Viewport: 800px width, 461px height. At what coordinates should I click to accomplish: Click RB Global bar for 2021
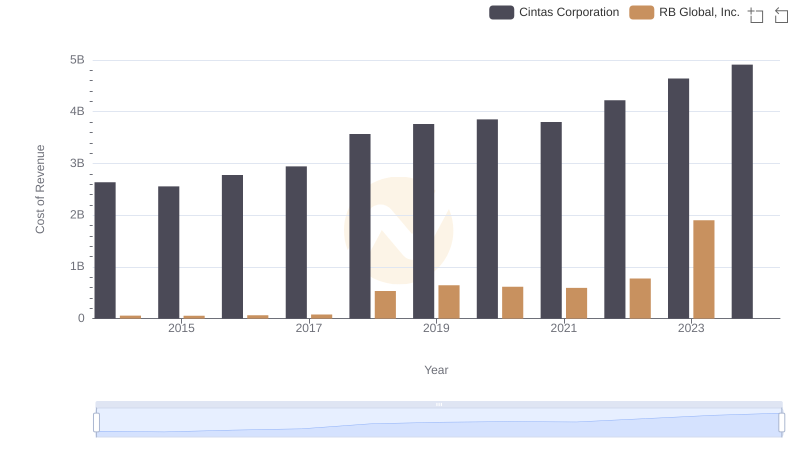pos(577,303)
